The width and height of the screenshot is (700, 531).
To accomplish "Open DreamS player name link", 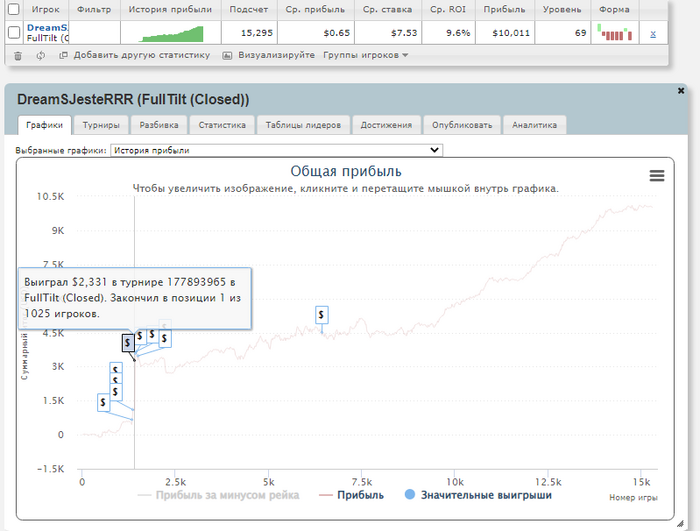I will click(47, 28).
